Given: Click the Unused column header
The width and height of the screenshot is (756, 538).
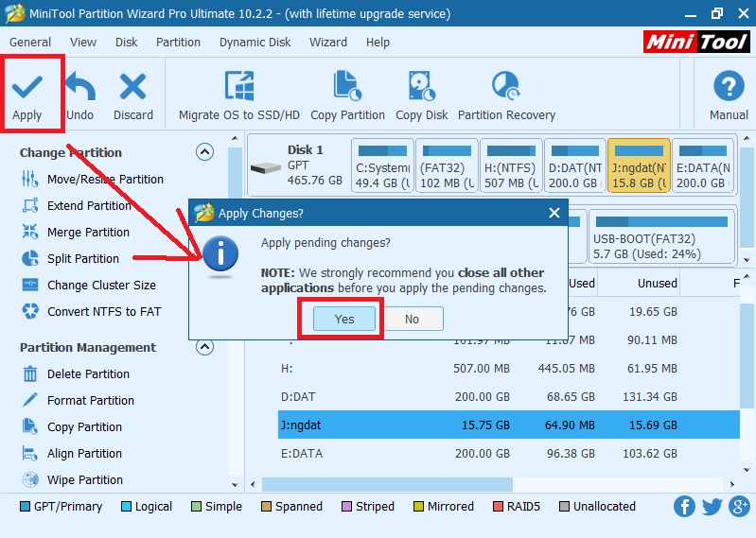Looking at the screenshot, I should (639, 284).
